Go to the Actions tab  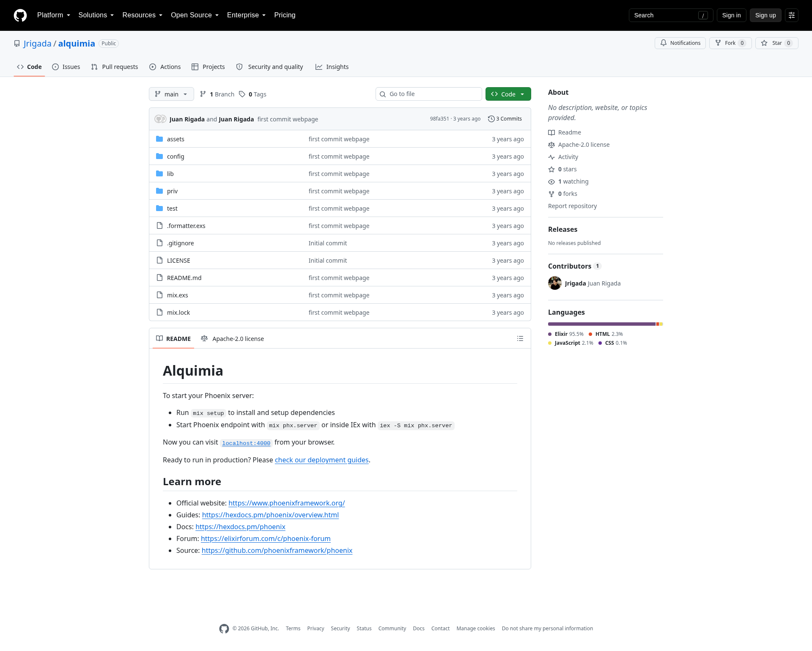tap(165, 67)
